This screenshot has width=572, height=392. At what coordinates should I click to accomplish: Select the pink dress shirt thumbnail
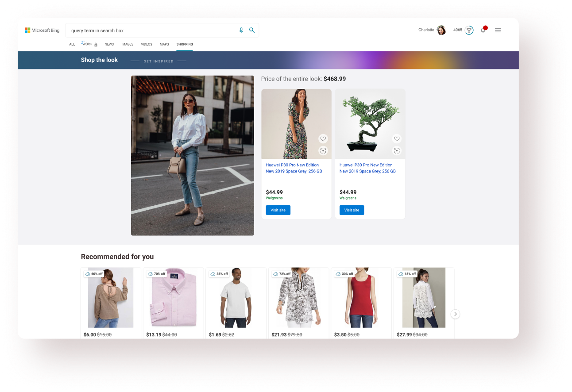(x=173, y=297)
